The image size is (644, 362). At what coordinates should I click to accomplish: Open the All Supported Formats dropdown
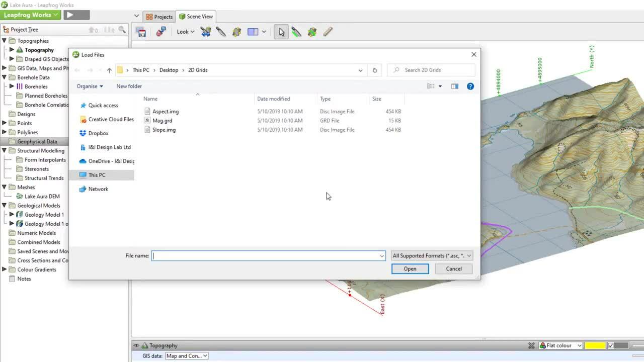pos(432,255)
